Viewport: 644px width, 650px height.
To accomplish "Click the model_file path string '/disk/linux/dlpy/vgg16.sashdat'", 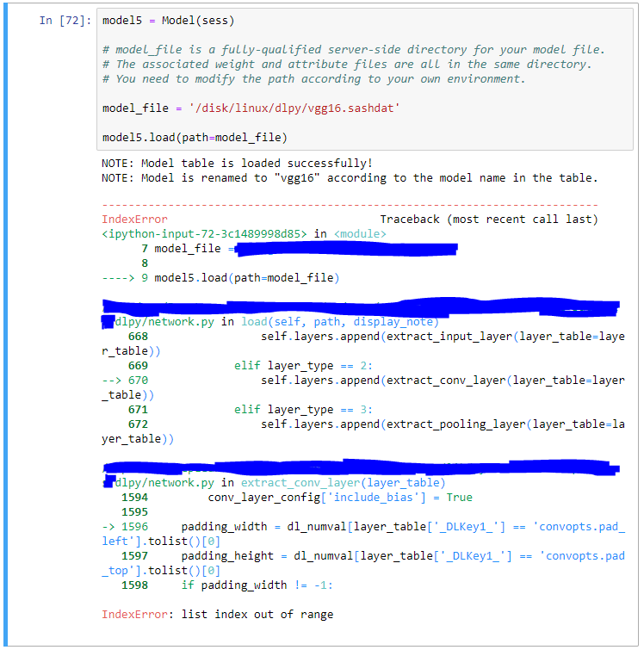I will tap(294, 108).
